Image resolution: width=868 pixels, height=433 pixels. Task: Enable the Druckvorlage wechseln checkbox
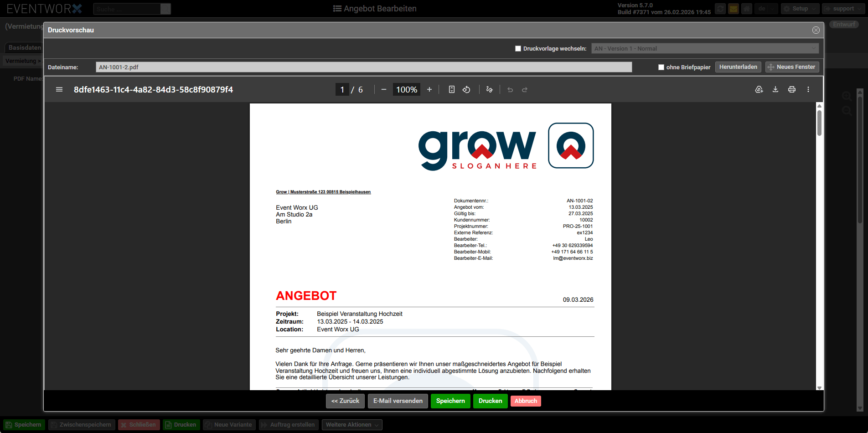(x=518, y=49)
